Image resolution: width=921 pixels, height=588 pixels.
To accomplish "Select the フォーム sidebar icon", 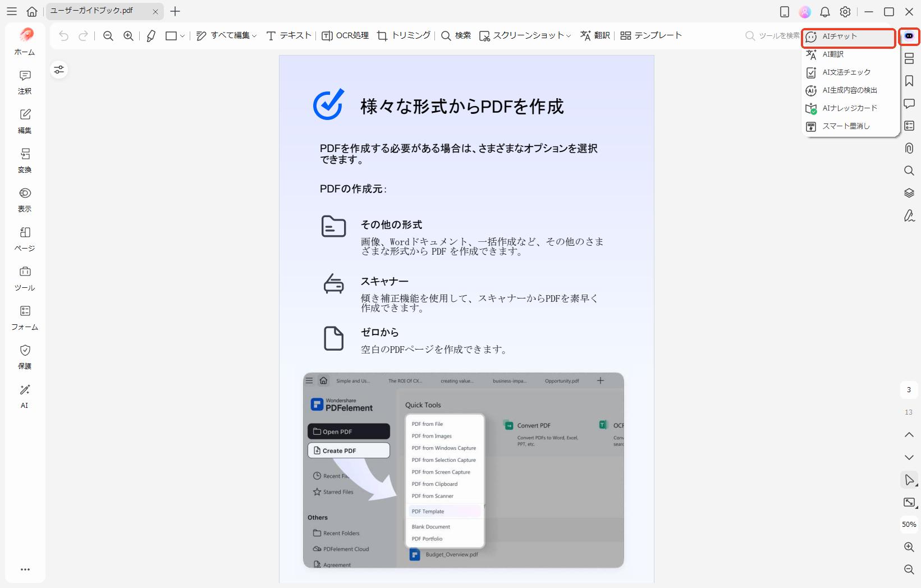I will point(24,318).
